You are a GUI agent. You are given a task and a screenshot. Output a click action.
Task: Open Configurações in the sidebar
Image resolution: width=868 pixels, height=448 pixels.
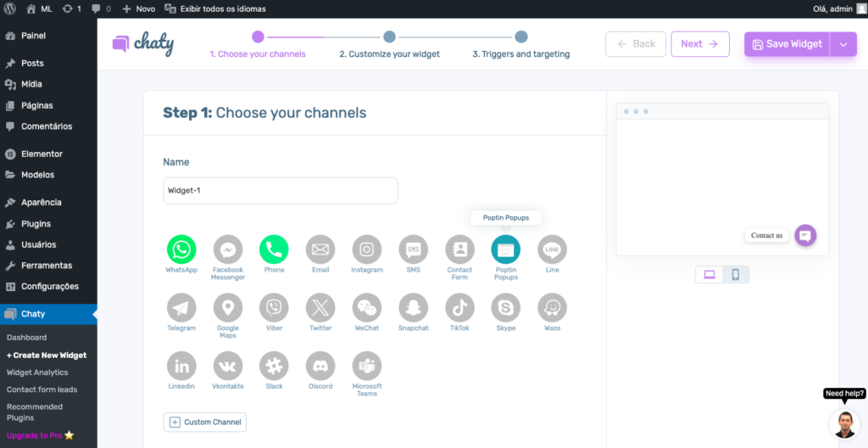tap(48, 287)
